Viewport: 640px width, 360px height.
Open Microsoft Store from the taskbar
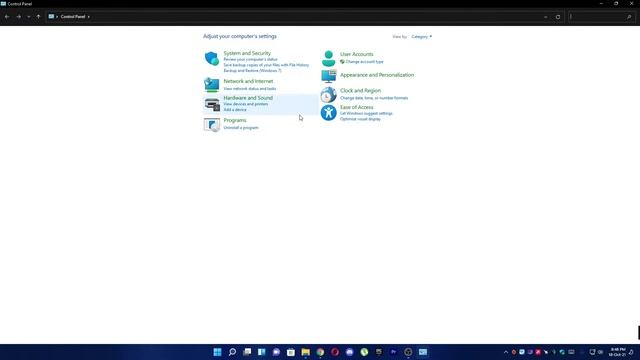[x=291, y=352]
